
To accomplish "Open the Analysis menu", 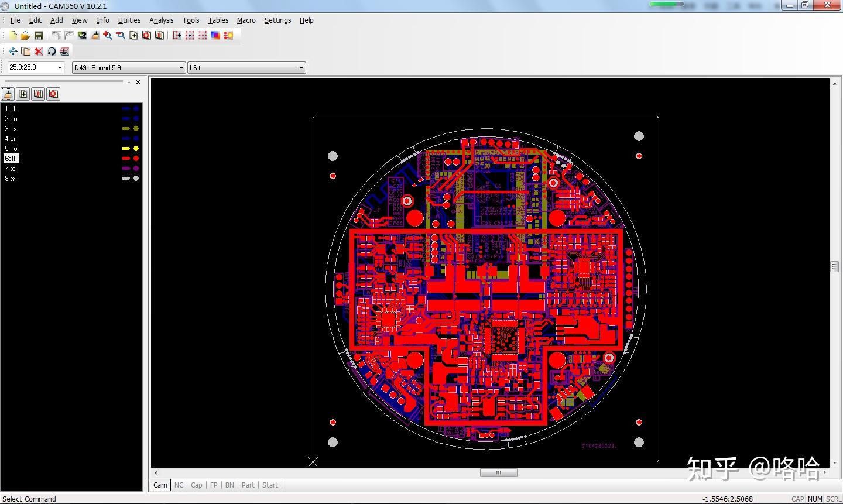I will point(161,20).
